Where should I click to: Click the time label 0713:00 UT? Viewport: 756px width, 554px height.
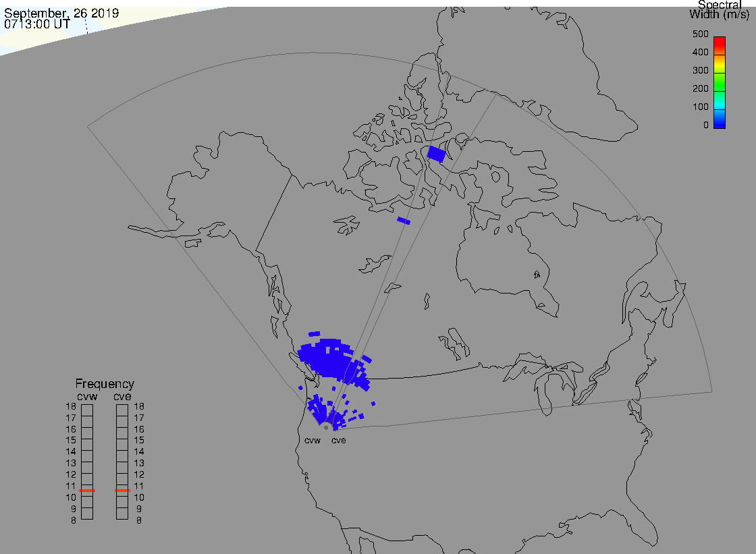pos(37,24)
